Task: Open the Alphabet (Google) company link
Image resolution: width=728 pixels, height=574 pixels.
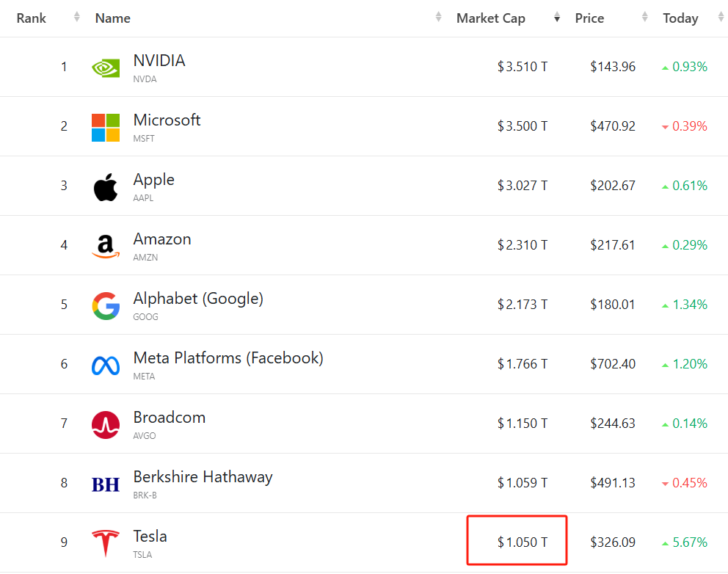Action: click(198, 299)
